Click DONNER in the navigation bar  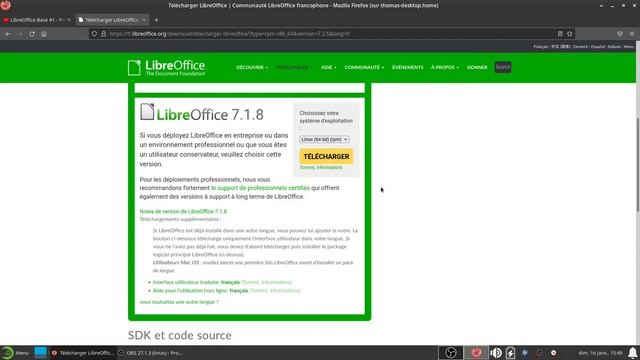[x=477, y=67]
